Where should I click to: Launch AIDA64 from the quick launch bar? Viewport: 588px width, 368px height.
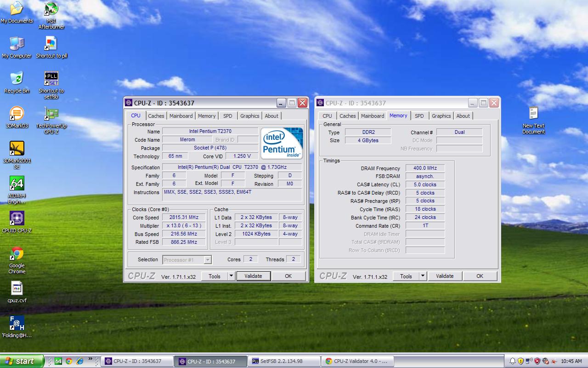(58, 361)
